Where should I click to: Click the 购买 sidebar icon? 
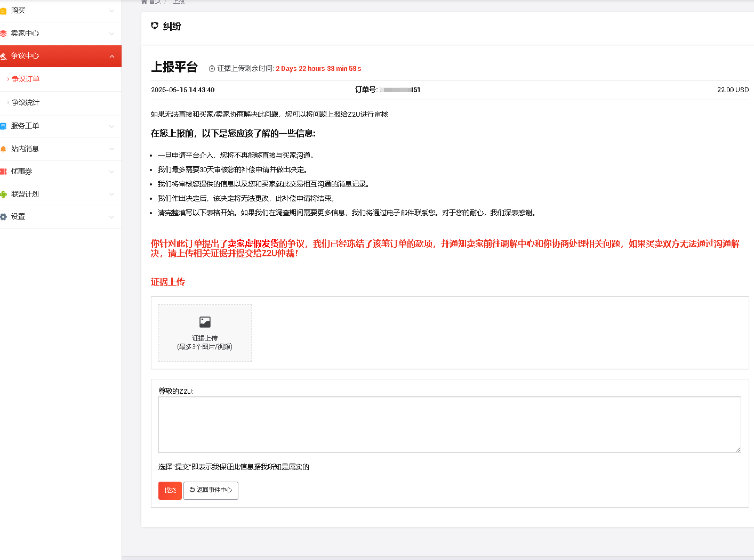[3, 11]
